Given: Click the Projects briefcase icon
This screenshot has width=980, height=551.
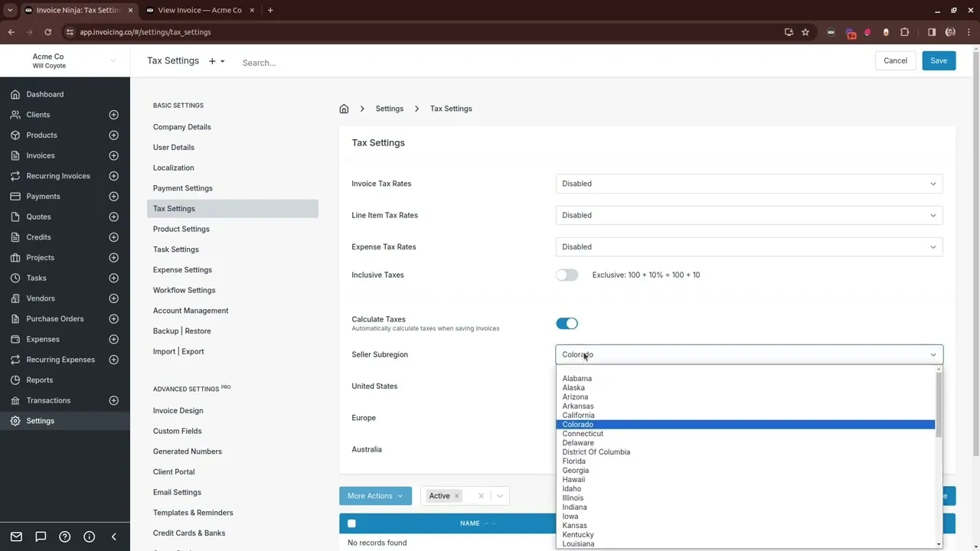Looking at the screenshot, I should pyautogui.click(x=15, y=258).
